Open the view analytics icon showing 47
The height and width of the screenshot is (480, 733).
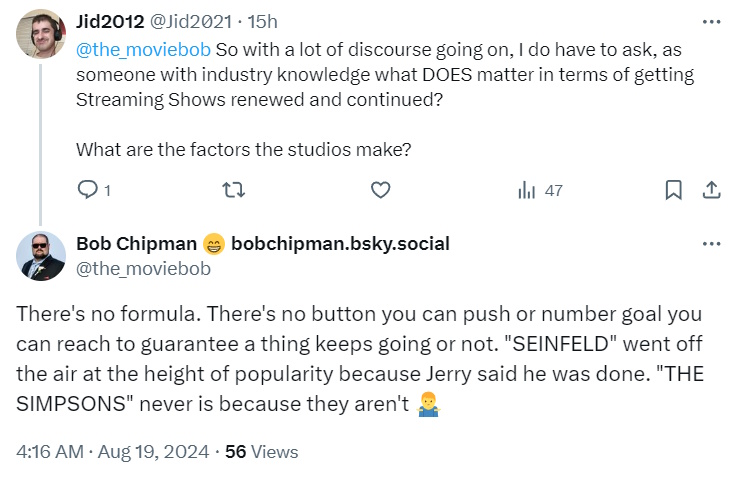pos(527,190)
